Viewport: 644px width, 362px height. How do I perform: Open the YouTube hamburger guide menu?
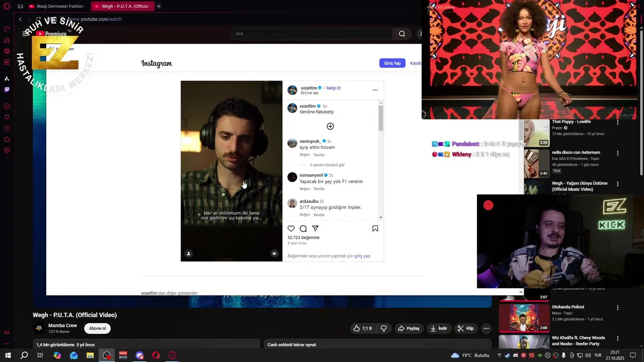(x=25, y=34)
